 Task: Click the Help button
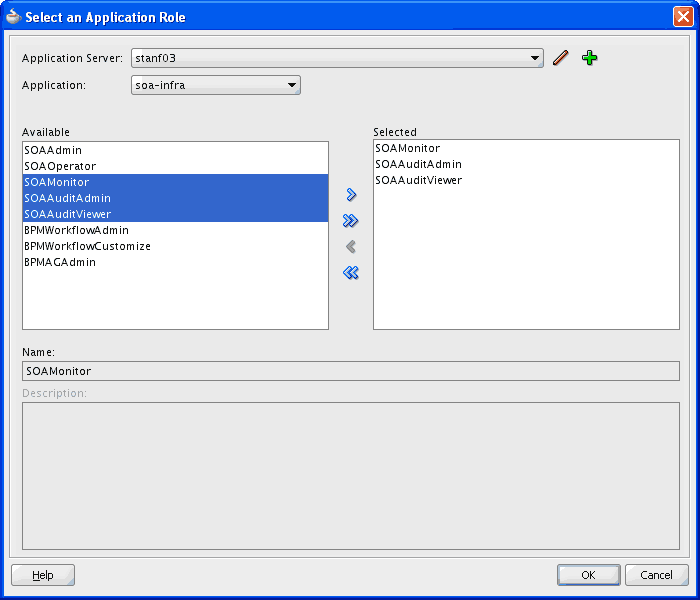(x=43, y=575)
